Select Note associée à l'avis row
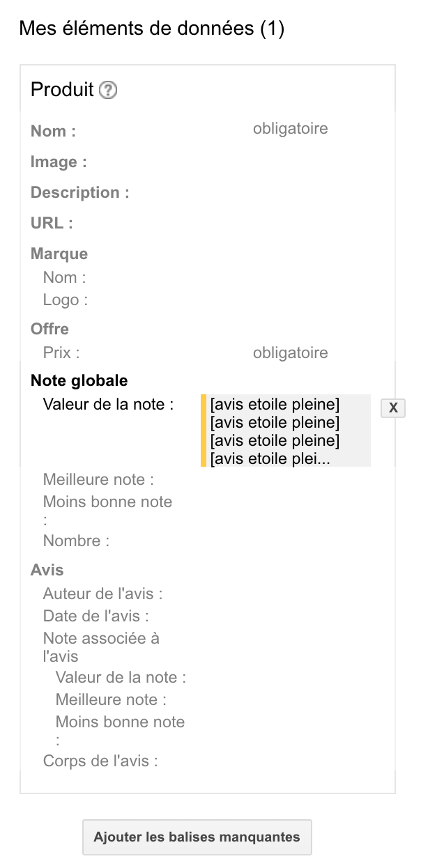 (x=101, y=646)
